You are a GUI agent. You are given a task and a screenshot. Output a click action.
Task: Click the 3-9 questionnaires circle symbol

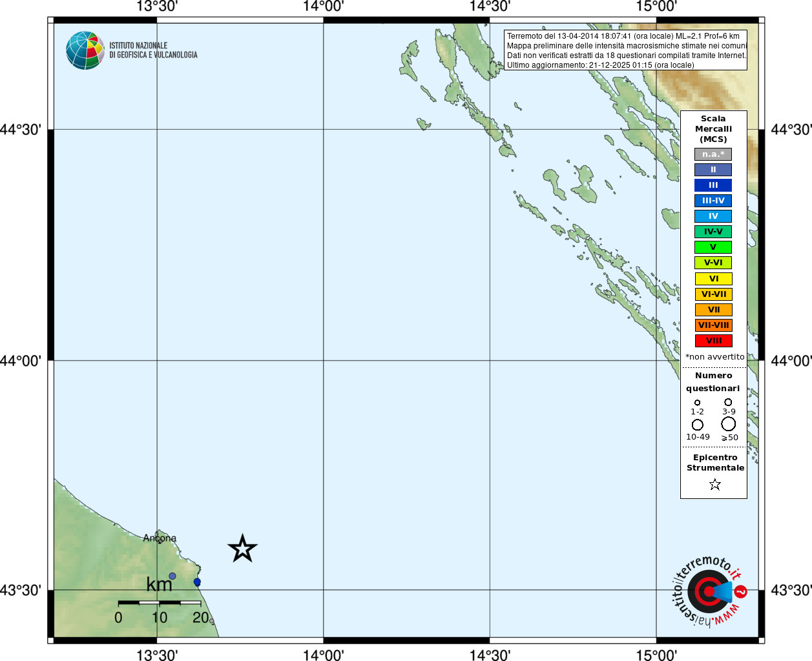click(728, 402)
